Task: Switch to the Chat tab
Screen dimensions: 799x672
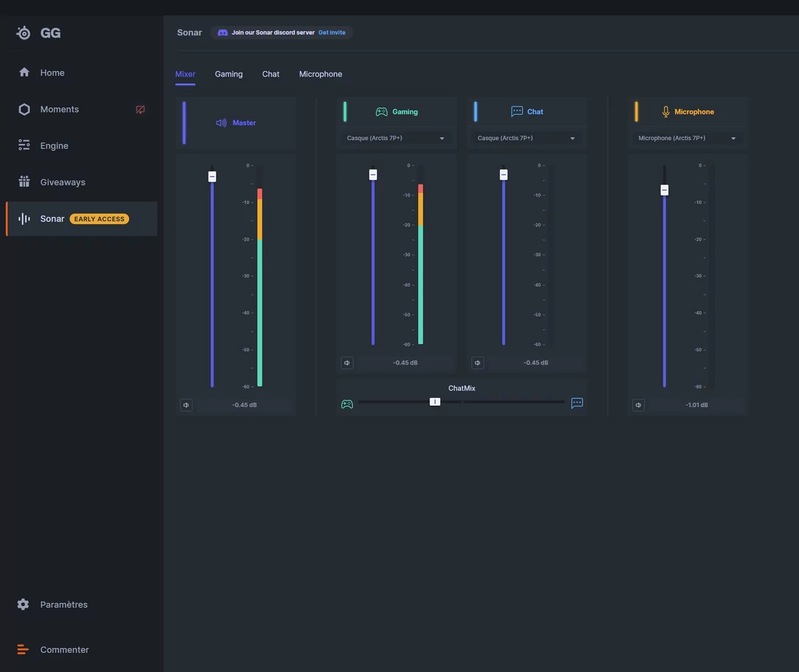Action: [271, 75]
